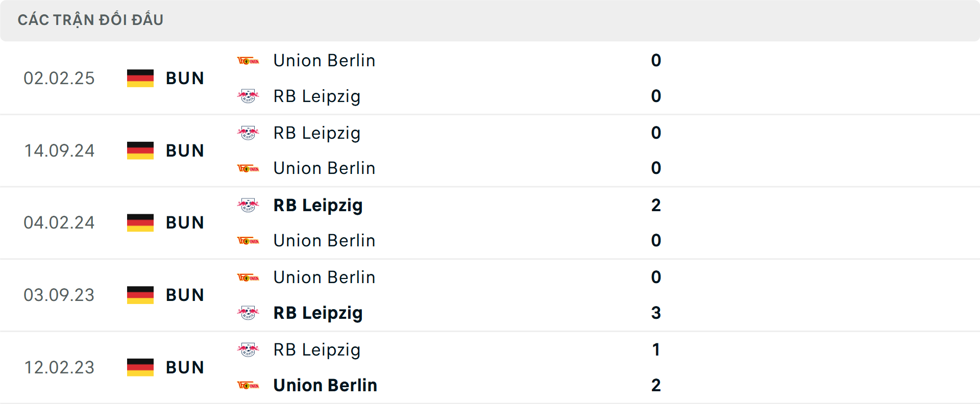Open the RB Leipzig team page from the 04.02.24 match
The image size is (980, 404).
point(318,205)
